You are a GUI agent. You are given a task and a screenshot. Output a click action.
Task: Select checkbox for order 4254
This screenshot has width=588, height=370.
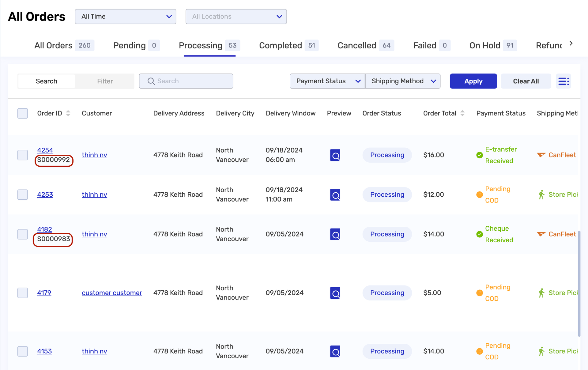23,155
